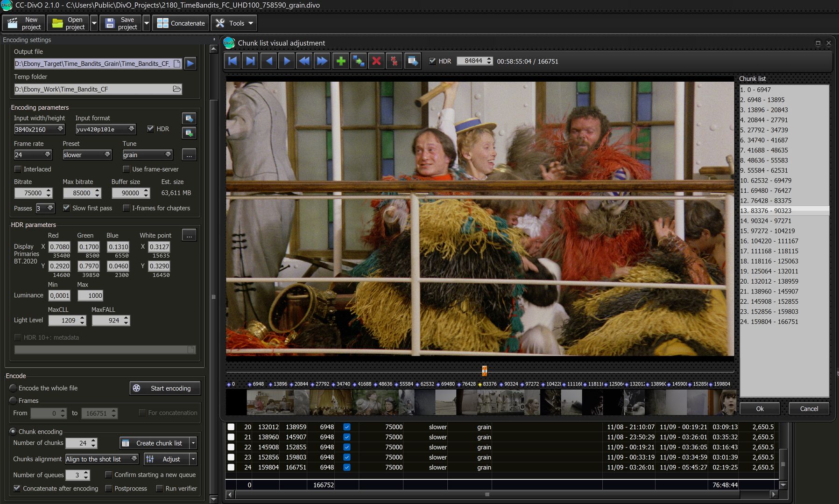This screenshot has width=839, height=504.
Task: Click lower import icon beside HDR checkbox
Action: coord(189,133)
